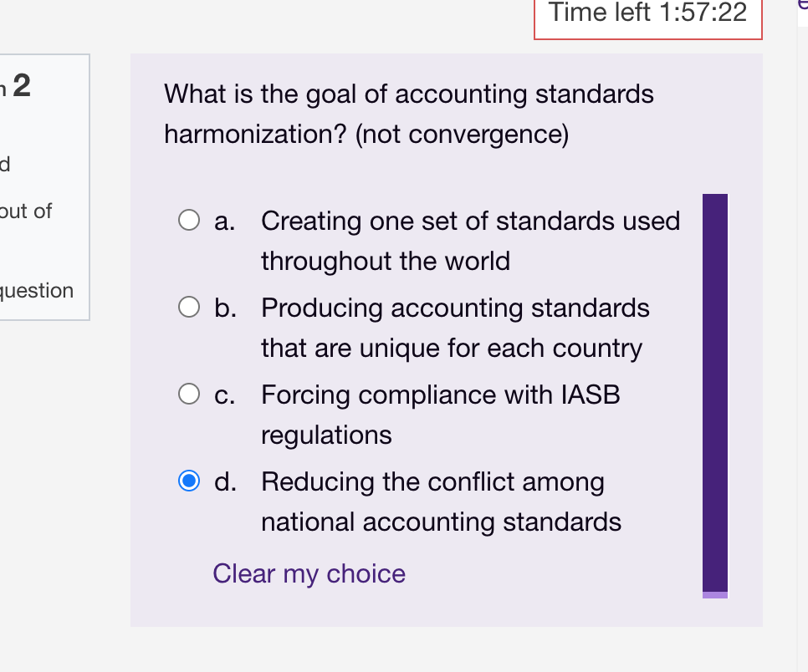The width and height of the screenshot is (808, 672).
Task: Click the Time left countdown timer
Action: pos(648,13)
